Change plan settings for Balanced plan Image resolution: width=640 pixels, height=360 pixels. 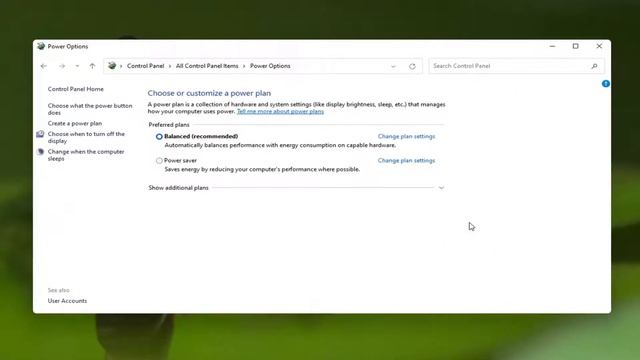pos(406,136)
